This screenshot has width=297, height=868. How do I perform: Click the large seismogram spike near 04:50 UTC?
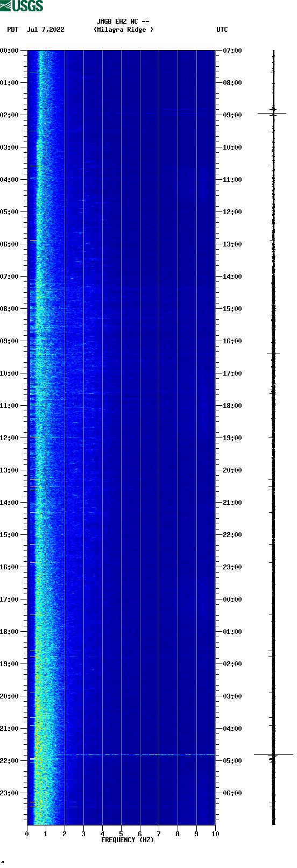pos(273,754)
